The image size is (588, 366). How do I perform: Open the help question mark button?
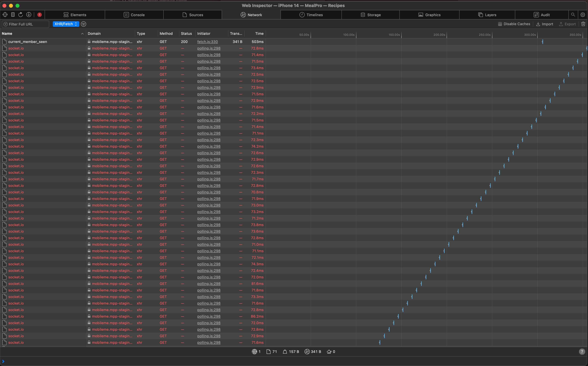pyautogui.click(x=582, y=352)
